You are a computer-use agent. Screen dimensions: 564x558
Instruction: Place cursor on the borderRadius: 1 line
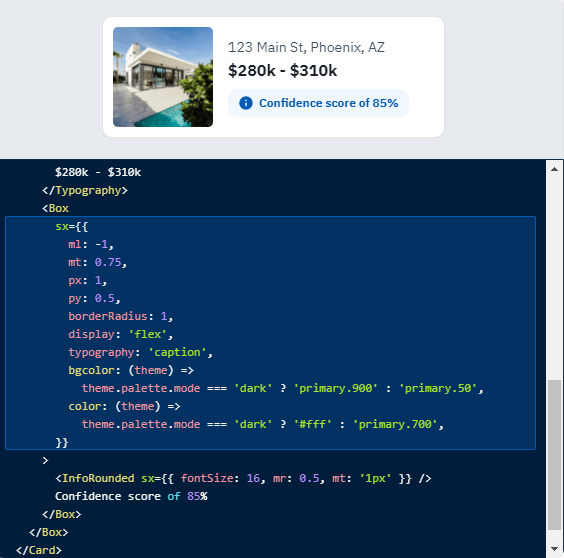(x=120, y=316)
